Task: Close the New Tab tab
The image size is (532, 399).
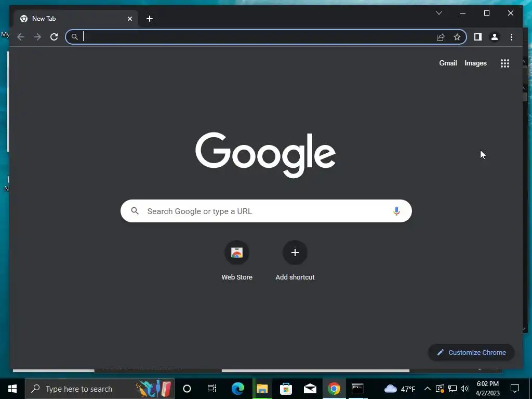Action: [129, 19]
